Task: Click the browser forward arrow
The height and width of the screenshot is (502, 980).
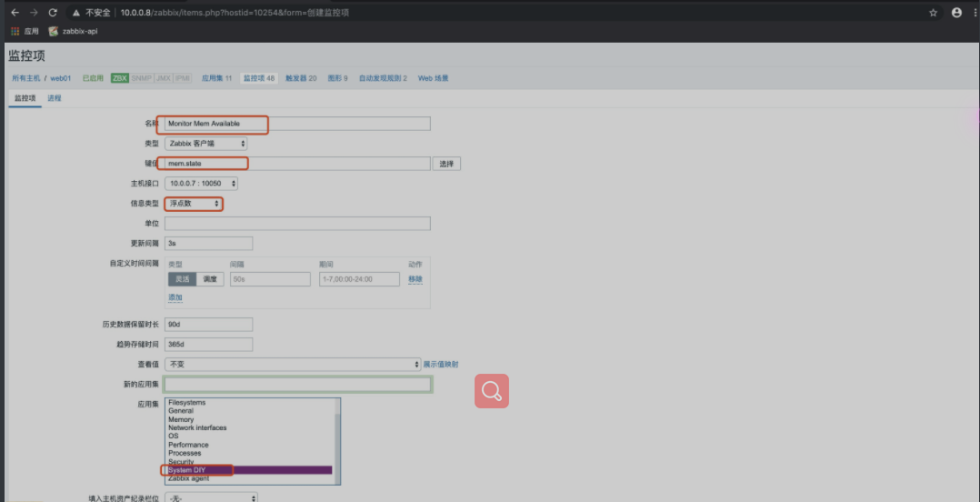Action: tap(34, 13)
